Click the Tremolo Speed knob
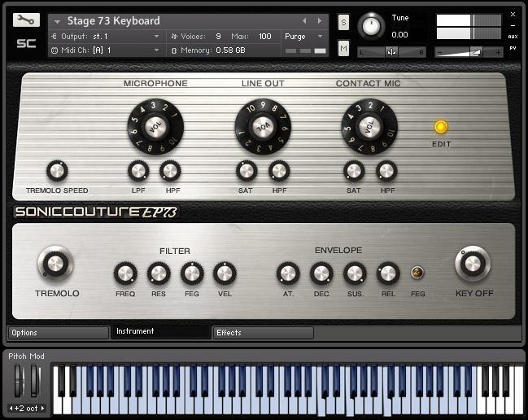The image size is (528, 420). click(x=57, y=171)
